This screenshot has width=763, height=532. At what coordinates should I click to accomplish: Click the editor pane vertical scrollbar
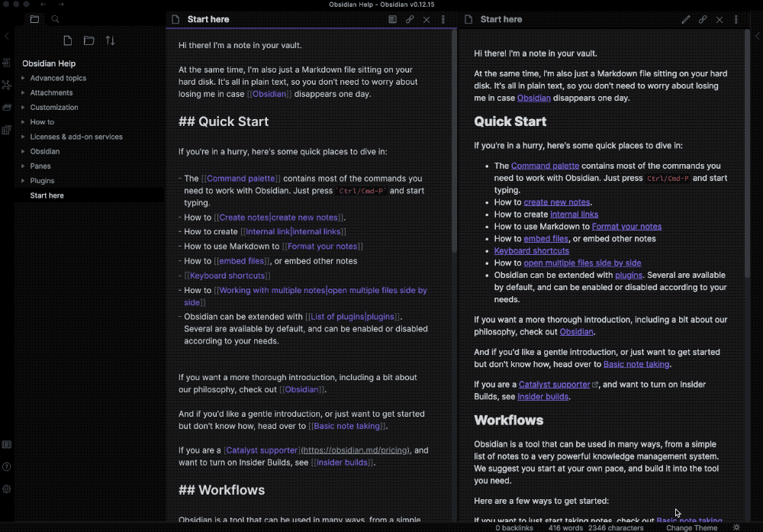point(454,141)
